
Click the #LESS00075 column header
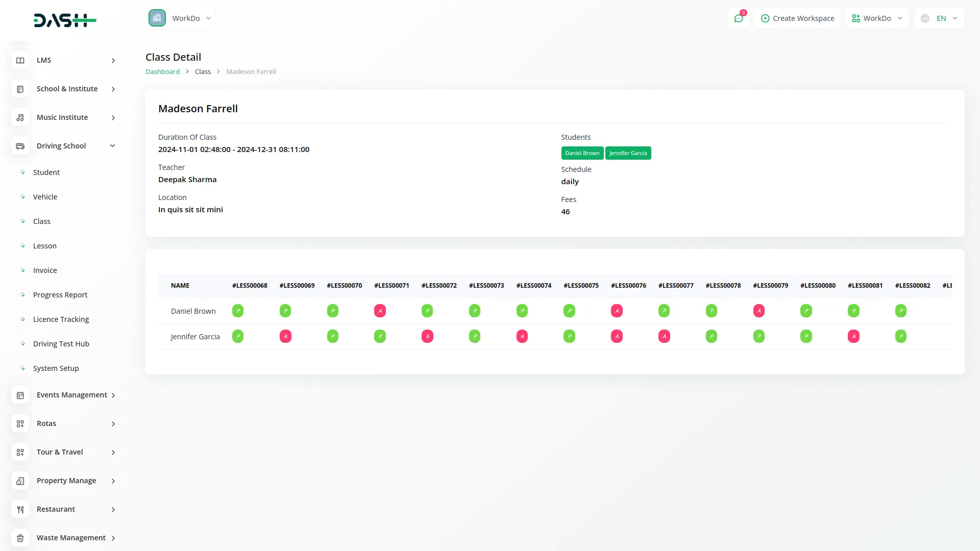pyautogui.click(x=581, y=286)
